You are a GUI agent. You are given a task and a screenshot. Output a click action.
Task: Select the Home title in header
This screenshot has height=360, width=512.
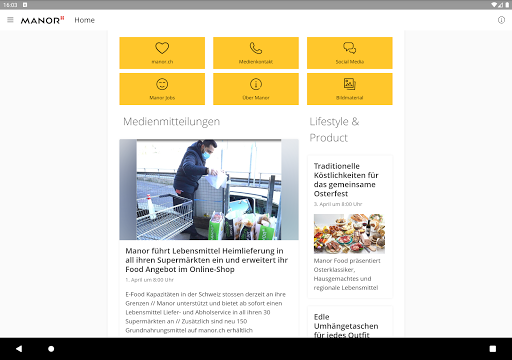(x=84, y=20)
